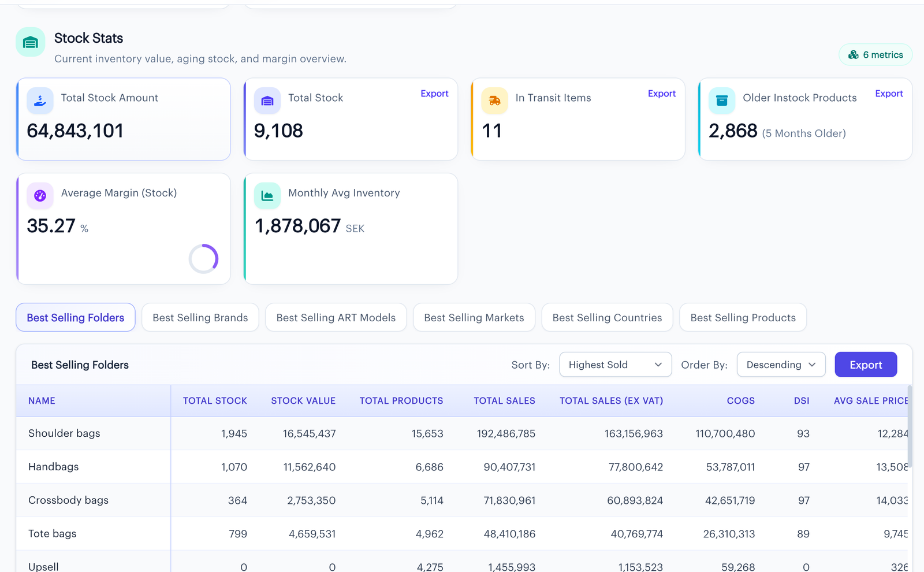Click the Stock Stats warehouse icon
Image resolution: width=924 pixels, height=572 pixels.
(x=31, y=42)
